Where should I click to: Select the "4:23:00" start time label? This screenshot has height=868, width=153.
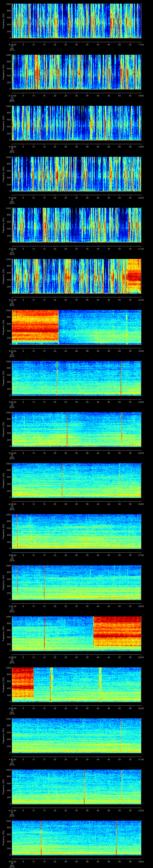pyautogui.click(x=12, y=402)
